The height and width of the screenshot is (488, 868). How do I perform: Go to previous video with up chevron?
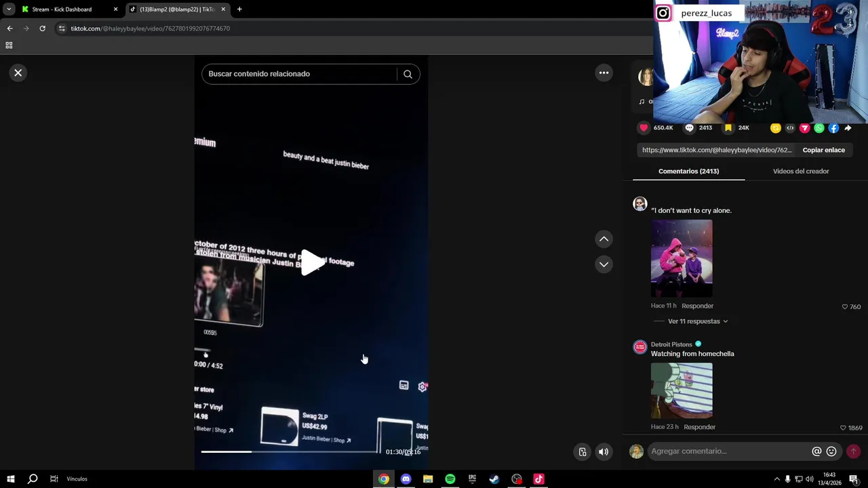pos(604,239)
